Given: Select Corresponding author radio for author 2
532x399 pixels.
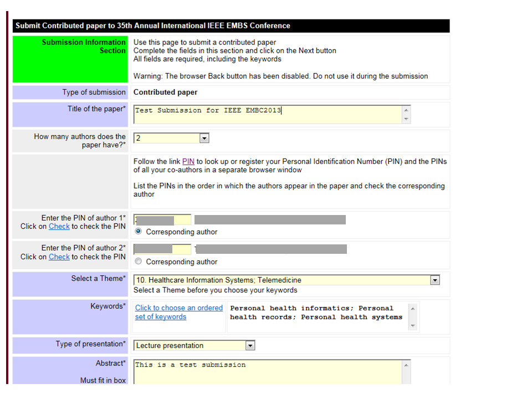Looking at the screenshot, I should pos(138,261).
